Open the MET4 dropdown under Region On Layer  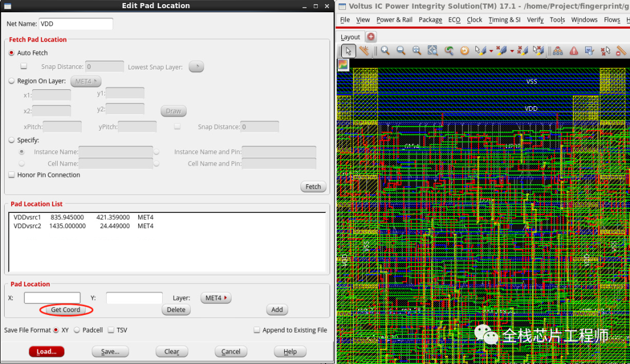click(85, 81)
